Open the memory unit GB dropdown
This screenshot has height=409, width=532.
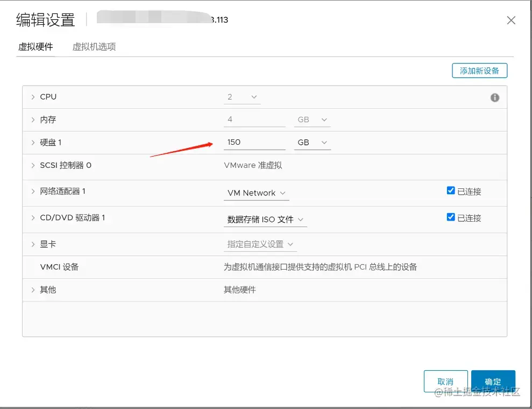click(x=312, y=120)
